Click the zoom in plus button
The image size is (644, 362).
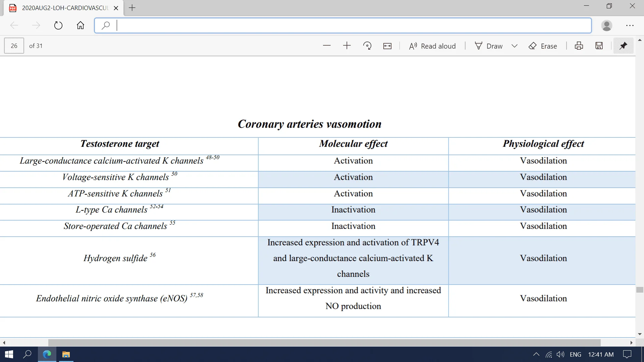[x=346, y=46]
